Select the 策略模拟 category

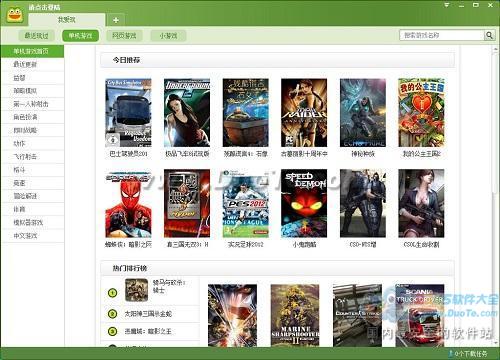point(32,91)
